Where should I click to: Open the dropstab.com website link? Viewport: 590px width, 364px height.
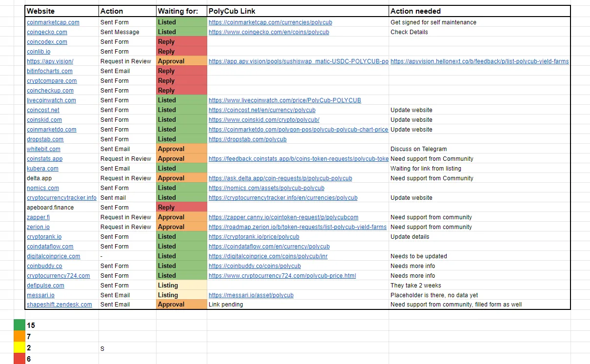(x=45, y=139)
